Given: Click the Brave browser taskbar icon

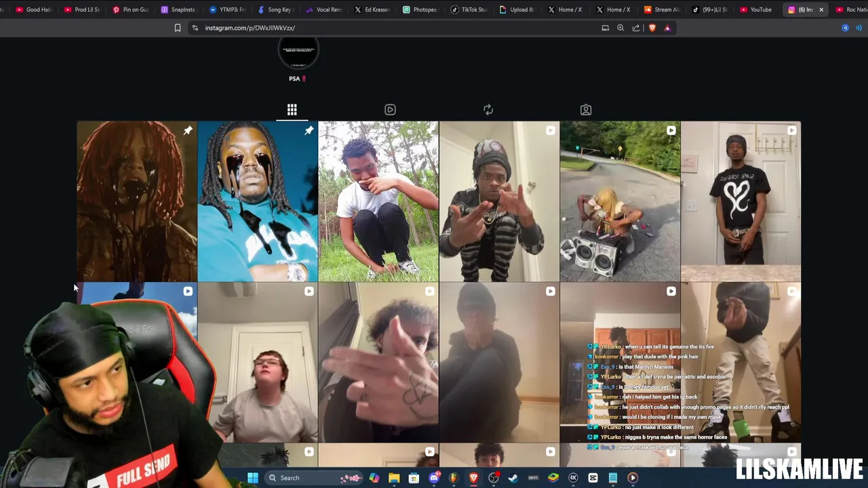Looking at the screenshot, I should point(473,478).
